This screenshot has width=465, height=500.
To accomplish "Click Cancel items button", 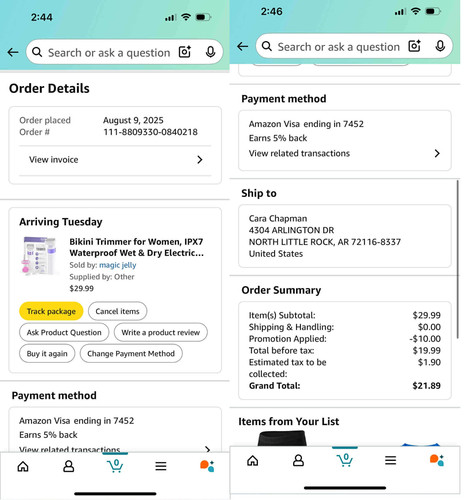I will tap(117, 311).
